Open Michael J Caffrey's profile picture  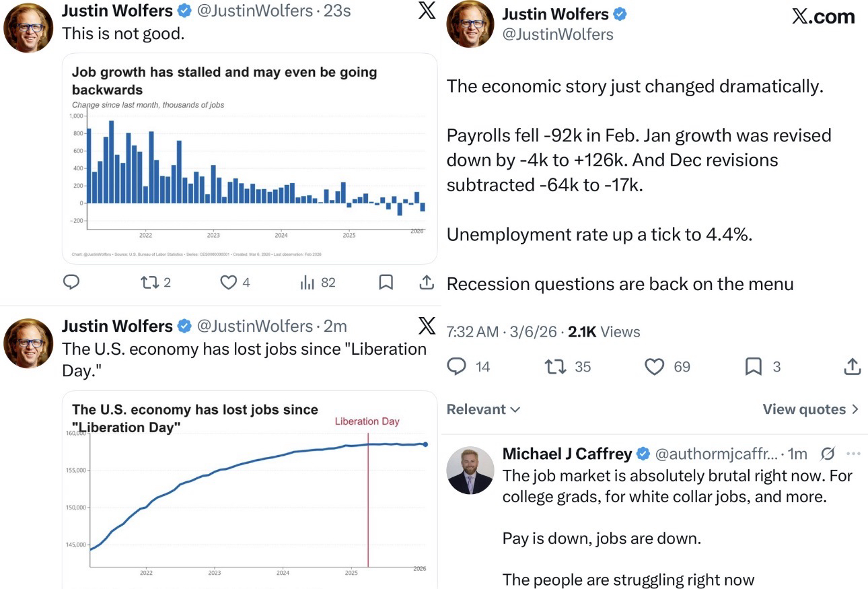click(x=470, y=470)
